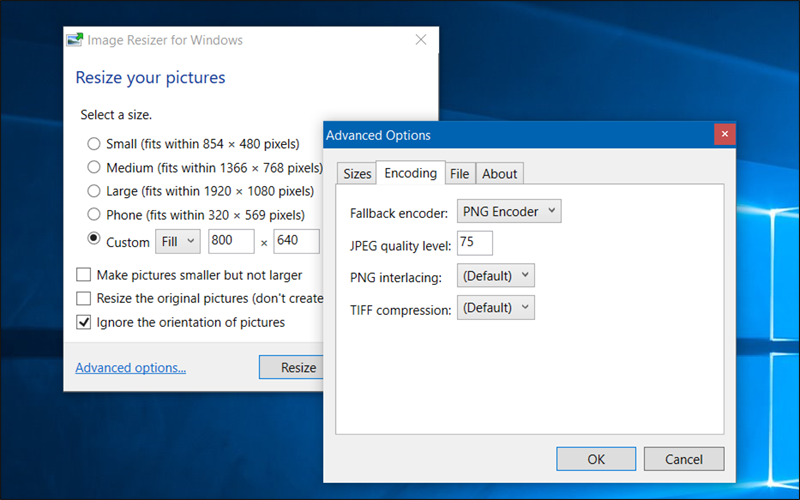Click the Image Resizer app icon in title bar

pyautogui.click(x=74, y=40)
